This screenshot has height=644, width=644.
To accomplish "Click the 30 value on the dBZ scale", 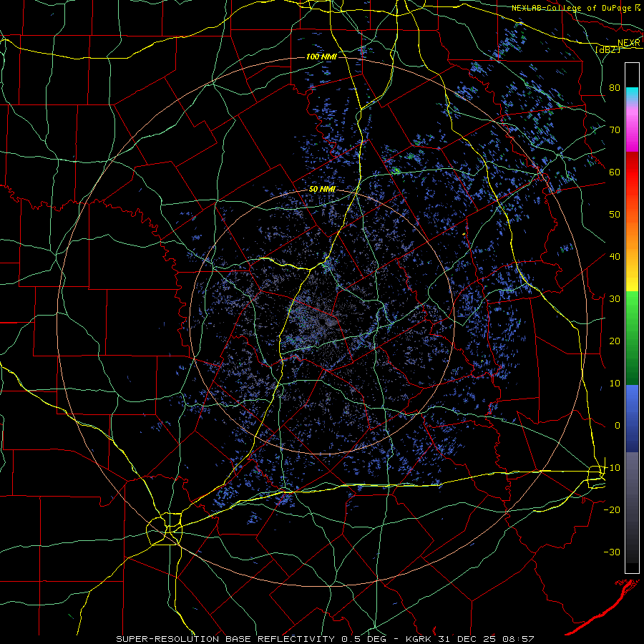I will coord(615,299).
